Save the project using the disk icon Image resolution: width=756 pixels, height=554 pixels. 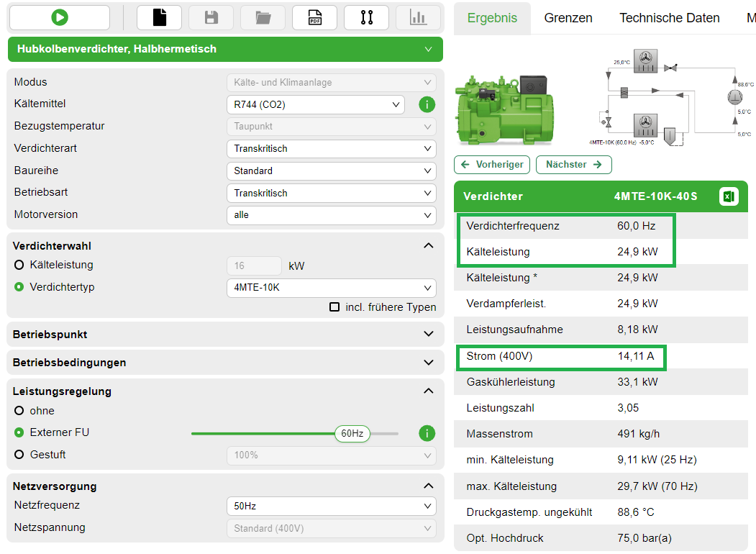211,17
